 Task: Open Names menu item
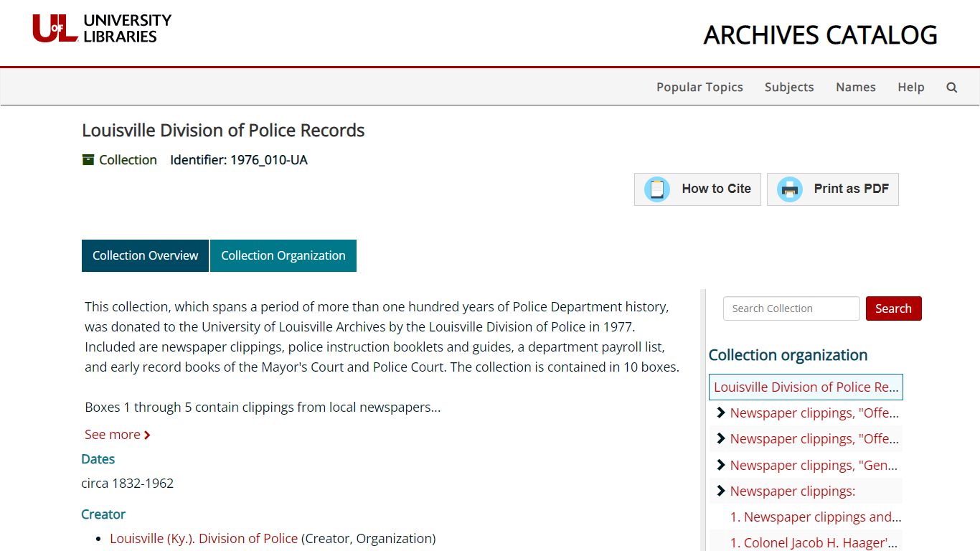(x=856, y=87)
